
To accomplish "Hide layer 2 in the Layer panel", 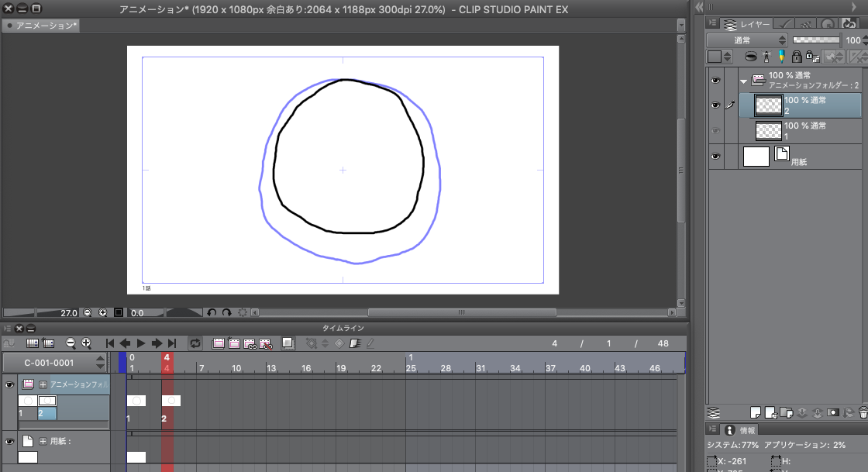I will coord(716,105).
